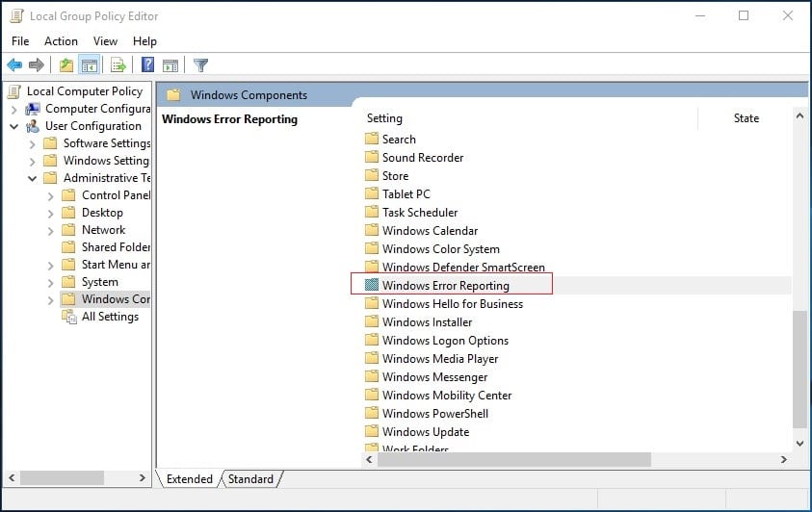Click the All Settings tree icon
This screenshot has height=512, width=812.
tap(69, 317)
